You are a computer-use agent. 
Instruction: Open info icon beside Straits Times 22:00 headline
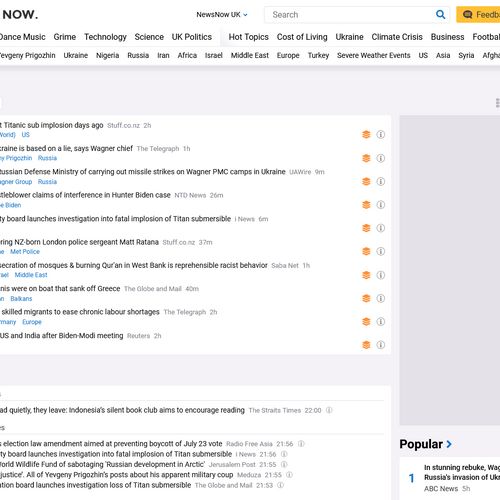pos(329,410)
